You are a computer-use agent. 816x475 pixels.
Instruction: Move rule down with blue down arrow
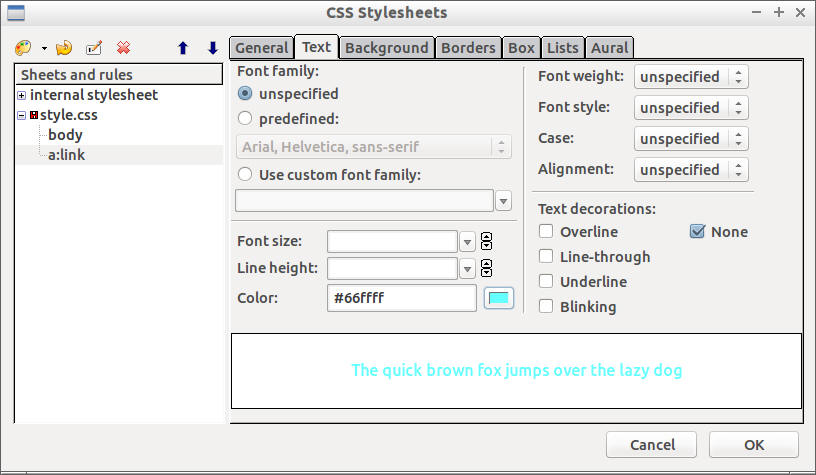[212, 48]
